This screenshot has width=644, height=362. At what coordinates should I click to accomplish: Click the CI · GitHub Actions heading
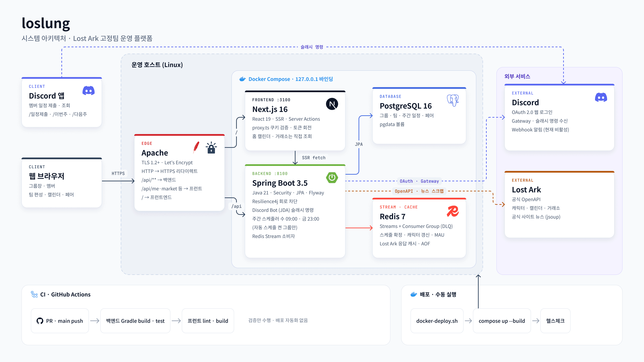point(65,294)
